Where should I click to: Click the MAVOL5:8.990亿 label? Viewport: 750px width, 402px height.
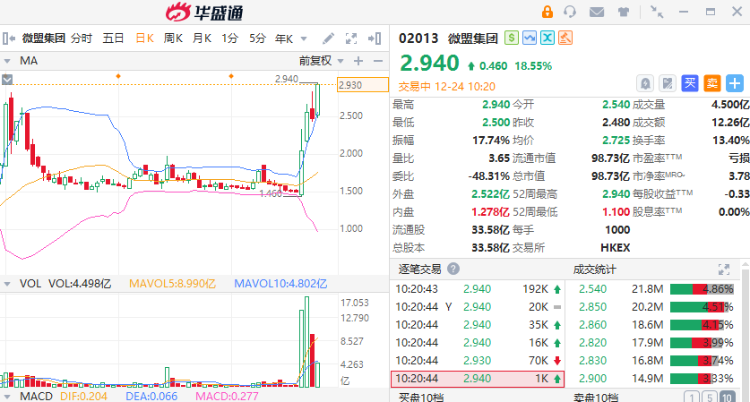172,284
